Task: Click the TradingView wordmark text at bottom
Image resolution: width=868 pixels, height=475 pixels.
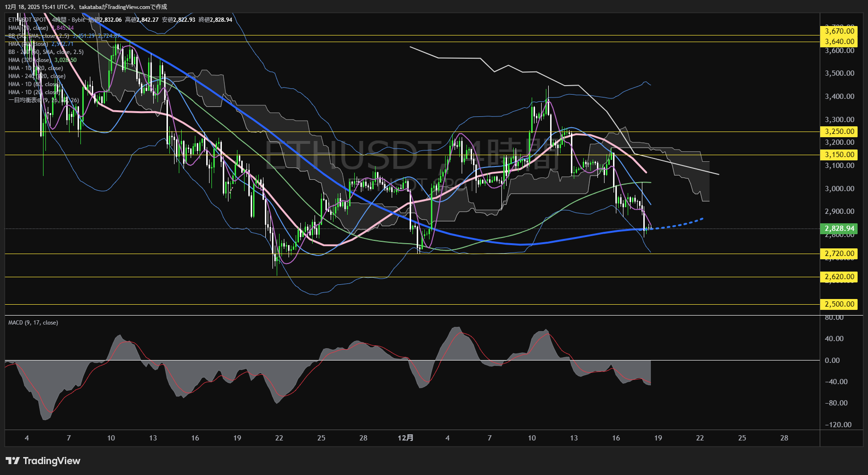Action: pyautogui.click(x=51, y=461)
